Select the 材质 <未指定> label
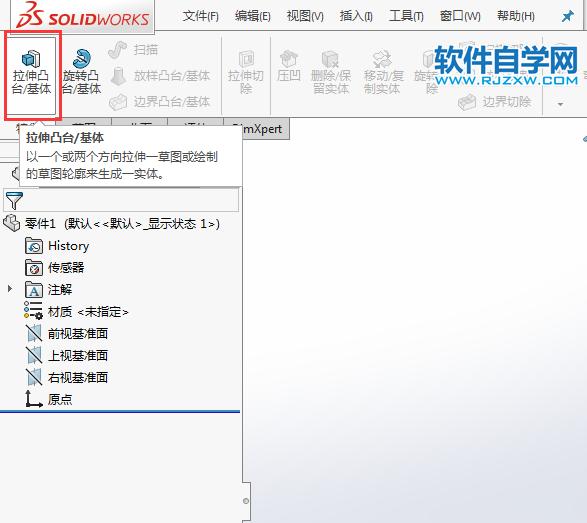The height and width of the screenshot is (523, 587). [x=88, y=311]
